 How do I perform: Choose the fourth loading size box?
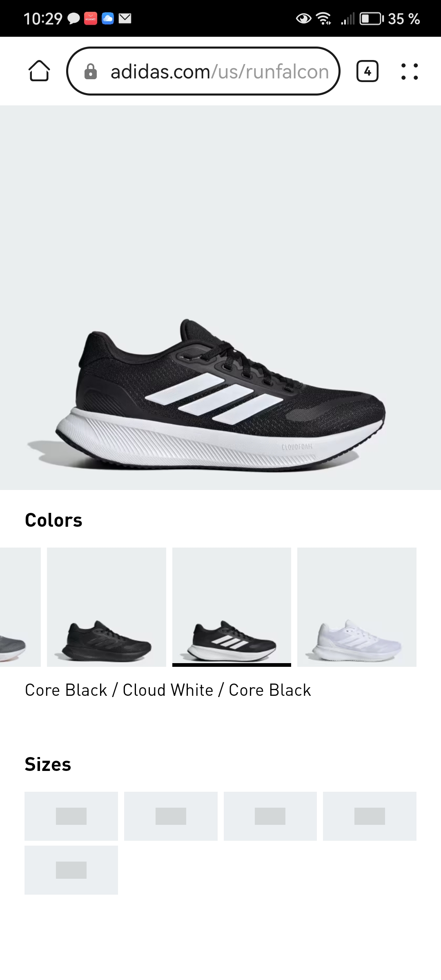[x=370, y=816]
